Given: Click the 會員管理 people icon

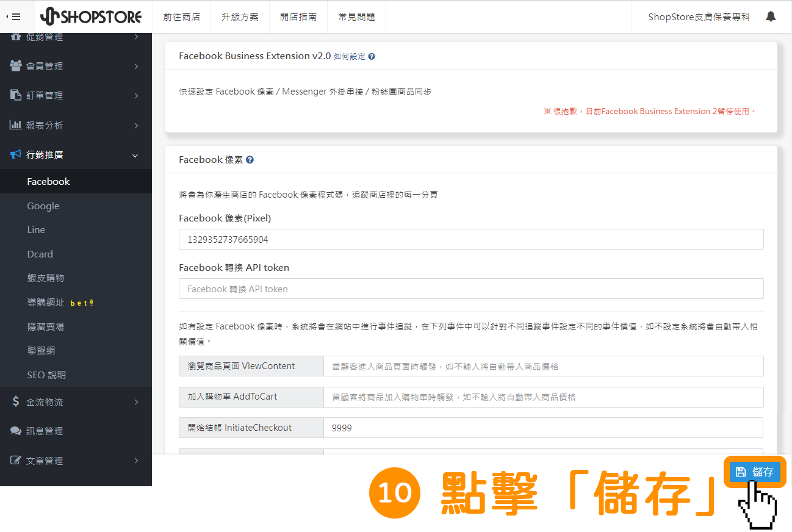Looking at the screenshot, I should pos(16,65).
